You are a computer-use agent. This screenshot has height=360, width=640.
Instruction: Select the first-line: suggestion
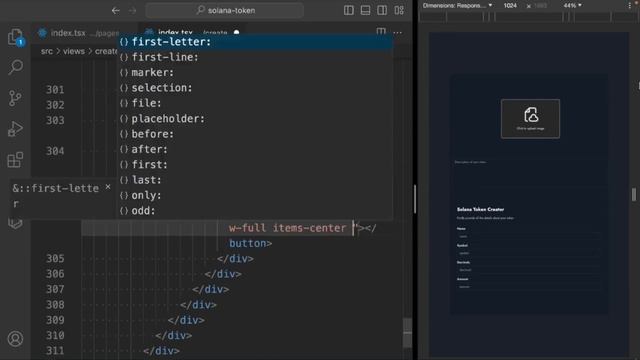(x=255, y=57)
